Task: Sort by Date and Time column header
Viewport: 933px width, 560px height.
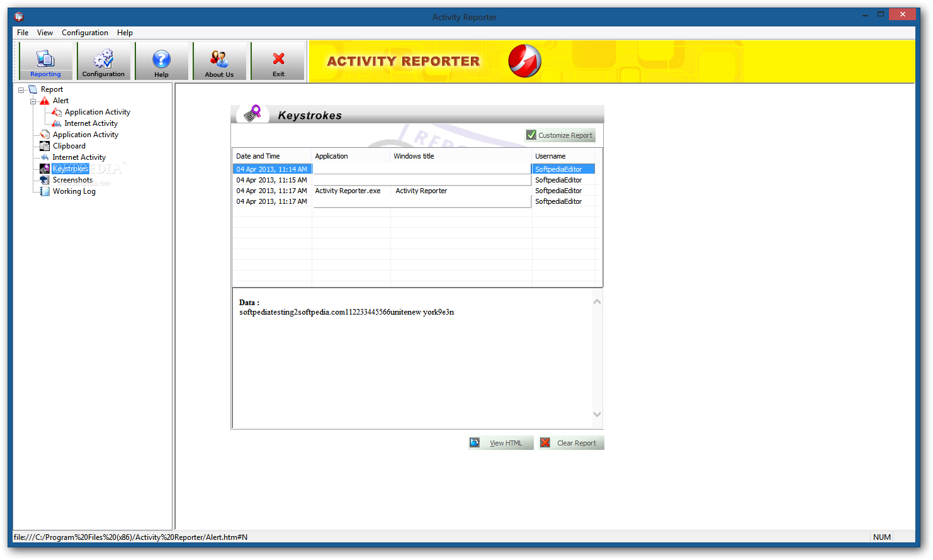Action: click(272, 156)
